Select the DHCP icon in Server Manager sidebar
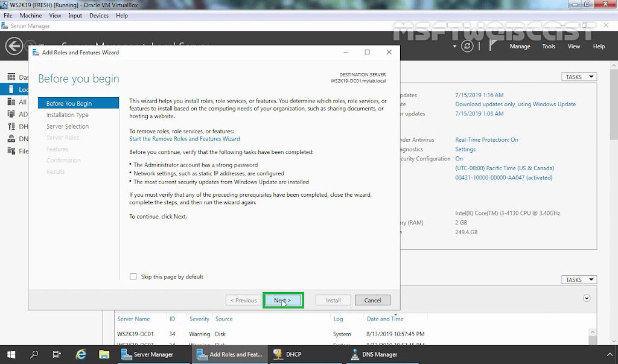Image resolution: width=618 pixels, height=364 pixels. coord(11,126)
